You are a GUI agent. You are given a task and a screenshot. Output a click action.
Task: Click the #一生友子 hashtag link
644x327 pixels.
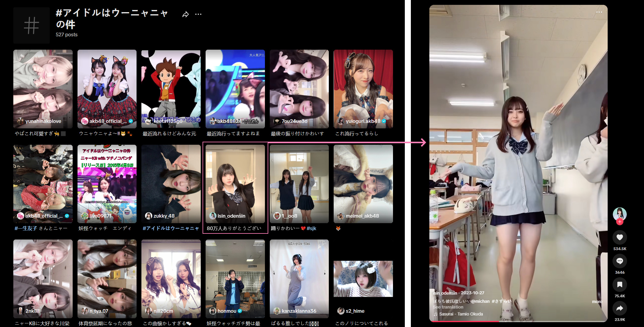[26, 228]
